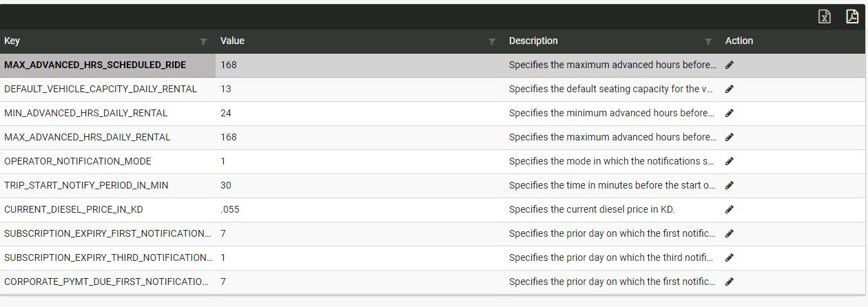868x307 pixels.
Task: Click pencil icon for MIN_ADVANCED_HRS_DAILY_RENTAL
Action: coord(730,114)
